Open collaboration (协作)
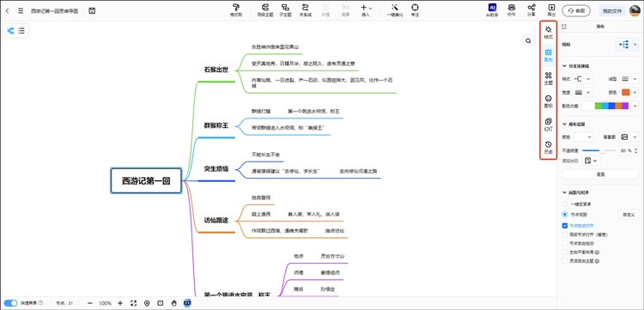 pos(512,10)
